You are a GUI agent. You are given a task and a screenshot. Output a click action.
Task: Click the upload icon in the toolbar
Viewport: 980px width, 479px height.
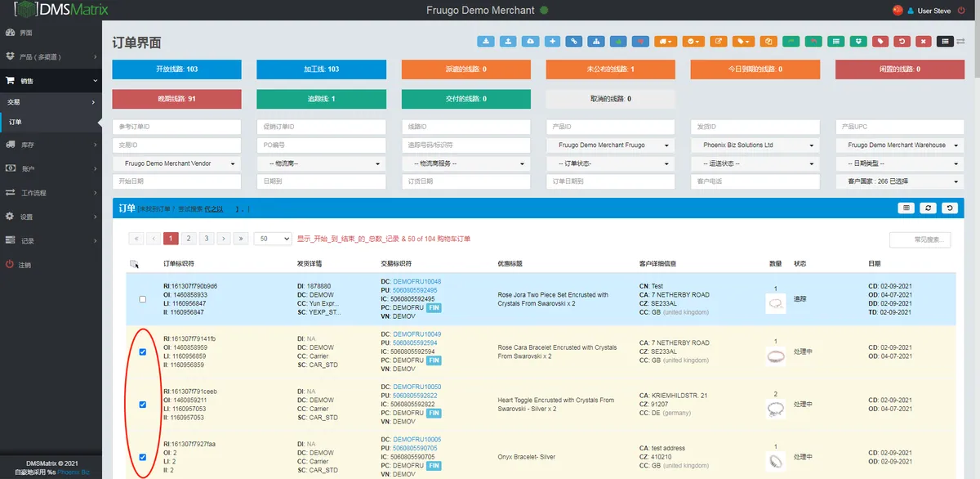point(508,41)
